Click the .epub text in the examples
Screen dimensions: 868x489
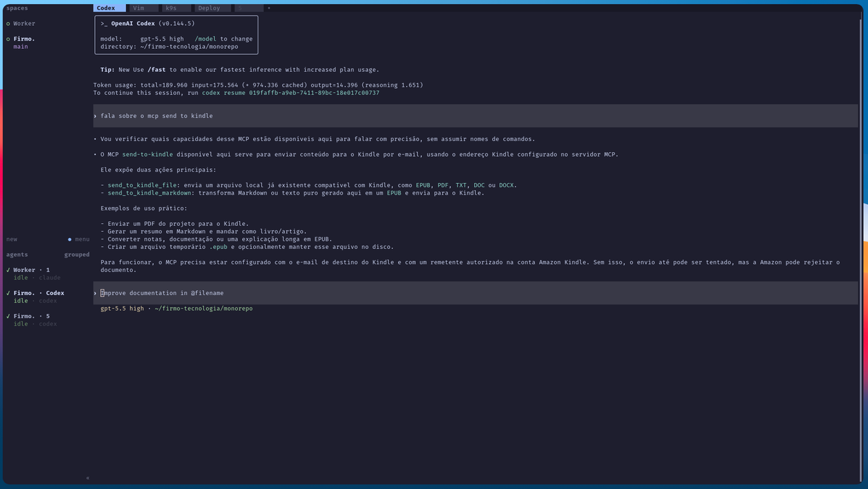point(218,247)
